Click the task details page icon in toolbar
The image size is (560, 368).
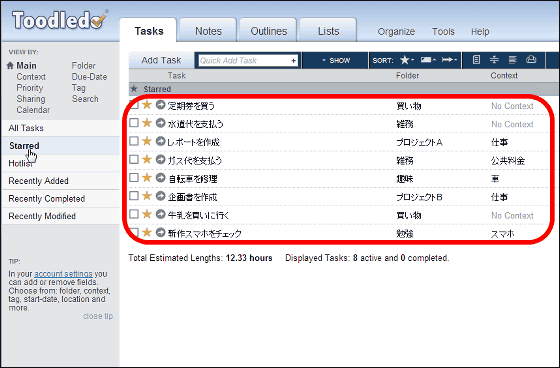coord(476,60)
